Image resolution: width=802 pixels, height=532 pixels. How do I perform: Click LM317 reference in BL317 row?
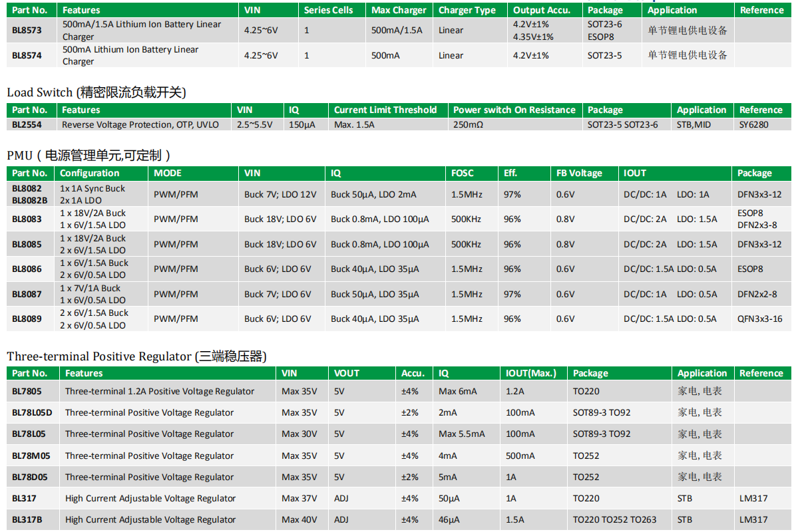tap(753, 498)
